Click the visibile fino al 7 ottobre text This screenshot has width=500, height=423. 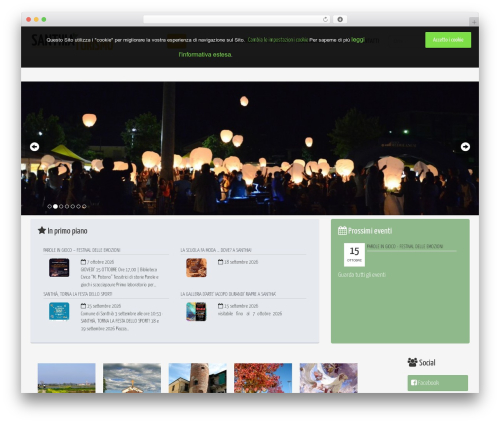pos(250,314)
